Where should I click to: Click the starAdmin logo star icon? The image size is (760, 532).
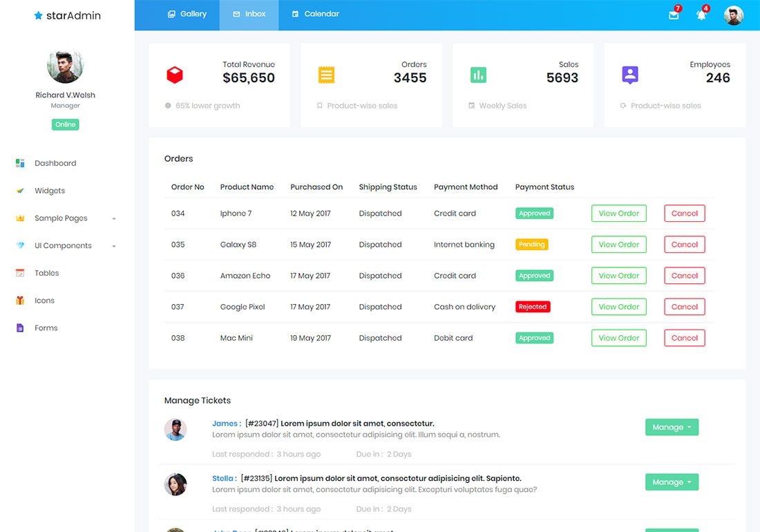tap(39, 15)
